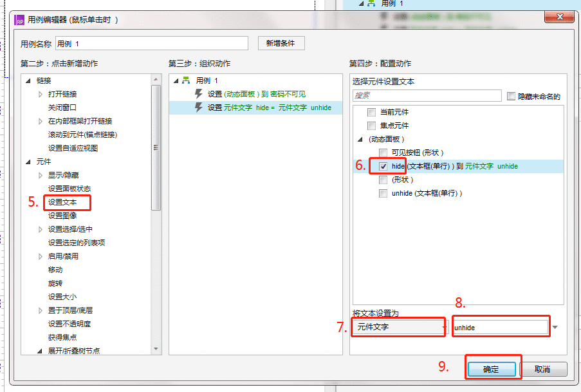Collapse the 链接 category
The width and height of the screenshot is (581, 392).
[x=28, y=80]
